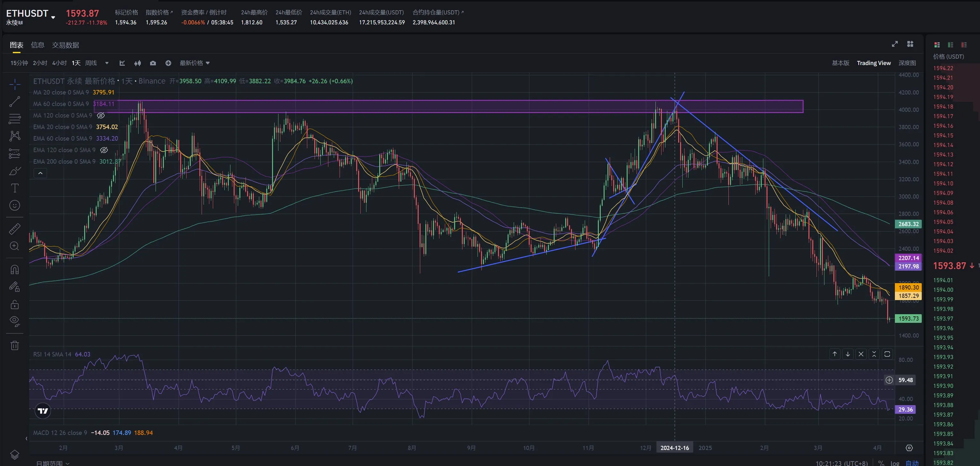Image resolution: width=980 pixels, height=466 pixels.
Task: Select the 4小时 interval
Action: (x=59, y=63)
